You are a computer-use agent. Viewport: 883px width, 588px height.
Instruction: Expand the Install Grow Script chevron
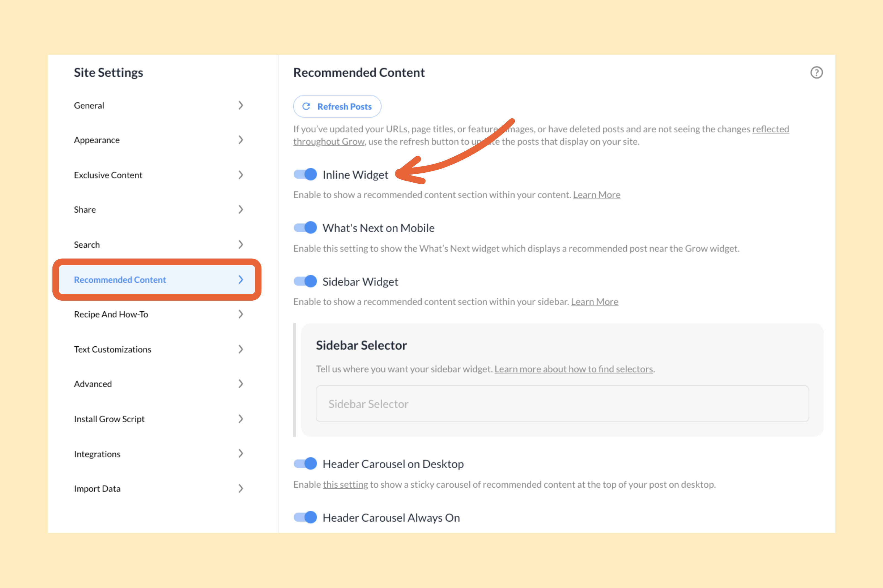click(241, 419)
